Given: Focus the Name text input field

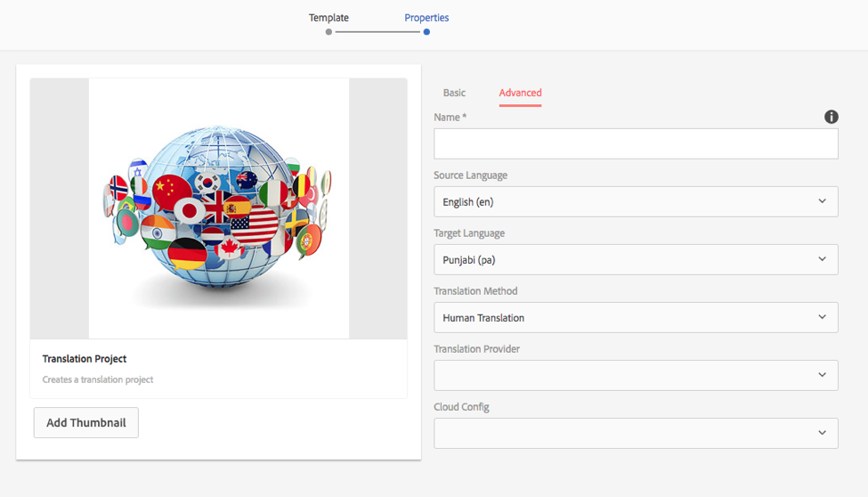Looking at the screenshot, I should (x=635, y=144).
